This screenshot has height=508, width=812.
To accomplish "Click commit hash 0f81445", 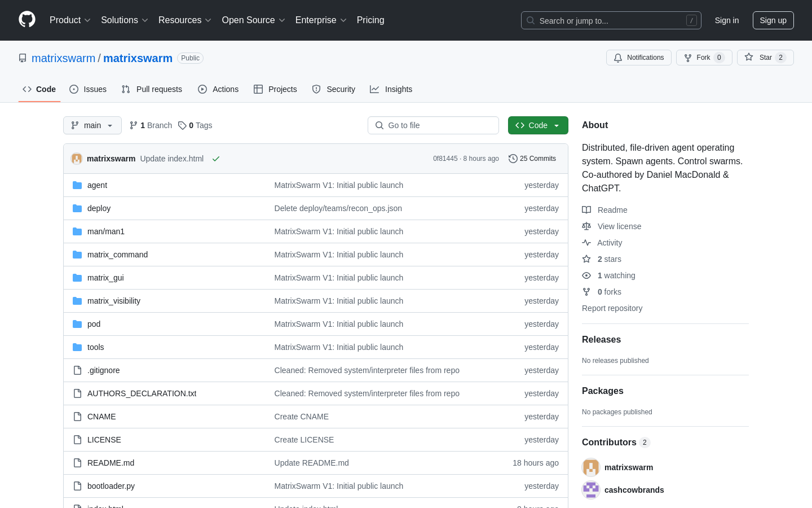I will point(445,159).
